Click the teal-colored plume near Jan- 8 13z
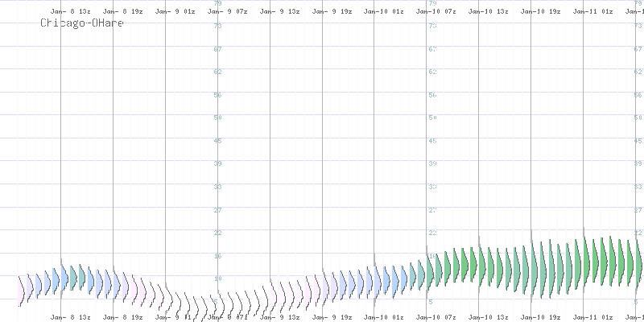Screen dimensions: 644x322 (x=71, y=275)
